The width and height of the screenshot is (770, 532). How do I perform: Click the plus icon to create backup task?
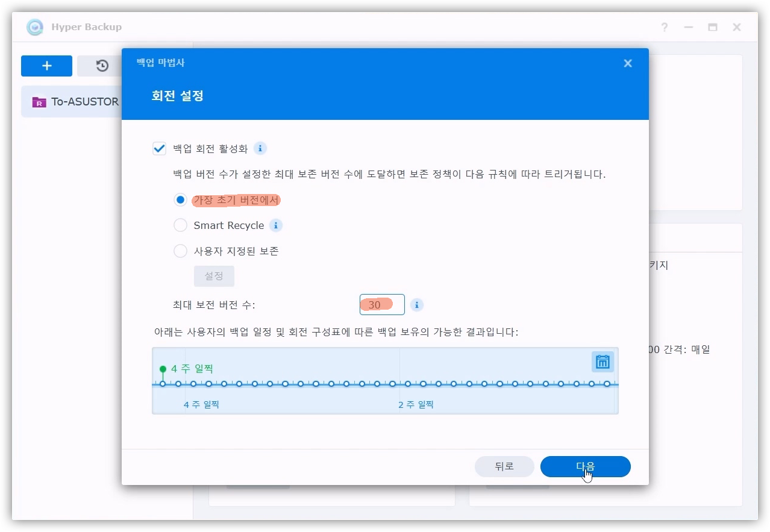pos(46,66)
